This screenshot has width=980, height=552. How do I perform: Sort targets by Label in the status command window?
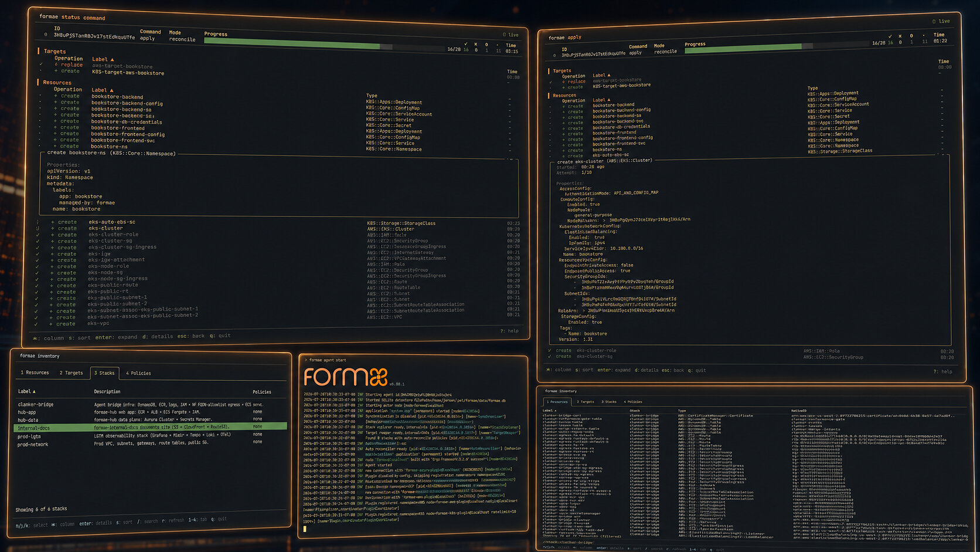click(103, 59)
